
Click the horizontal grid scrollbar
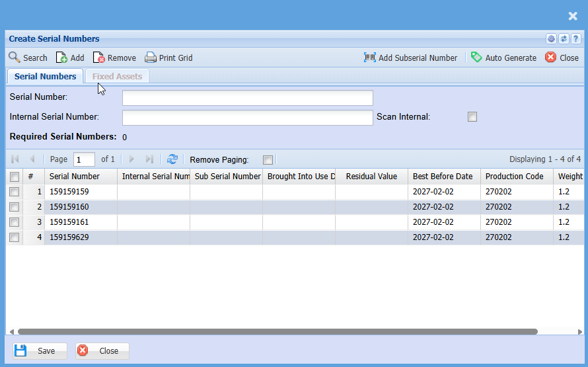click(277, 331)
